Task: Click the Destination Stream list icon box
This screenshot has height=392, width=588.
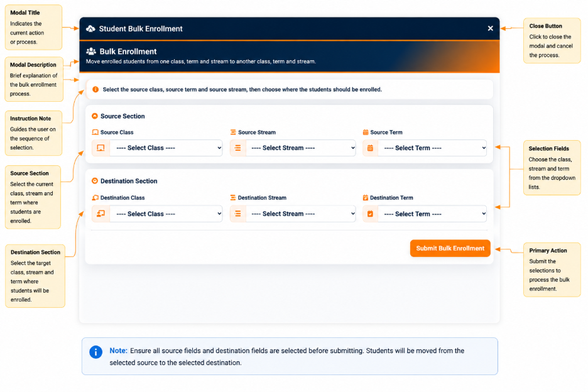Action: [237, 214]
